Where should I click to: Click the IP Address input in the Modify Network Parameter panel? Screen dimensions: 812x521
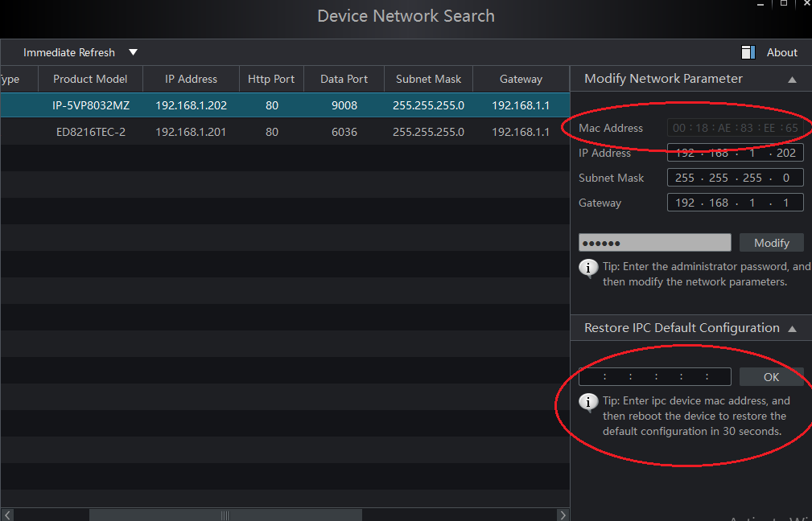pos(736,153)
